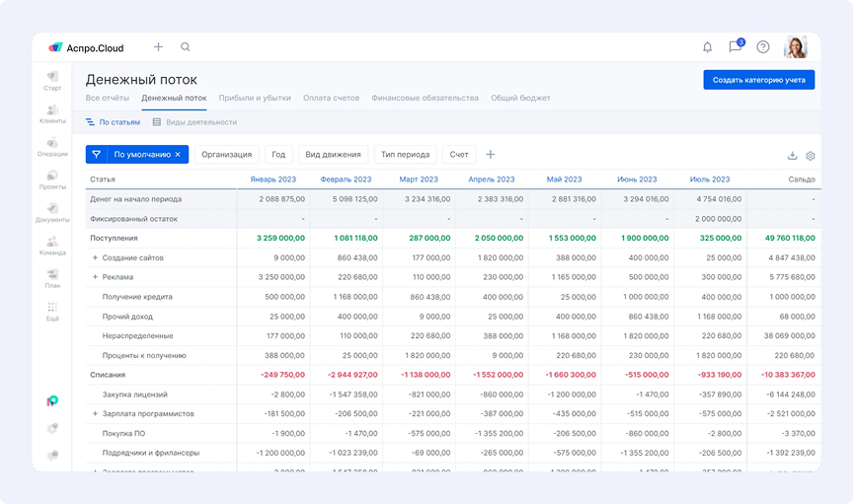The height and width of the screenshot is (504, 853).
Task: Open Проекты in the left sidebar
Action: tap(52, 179)
